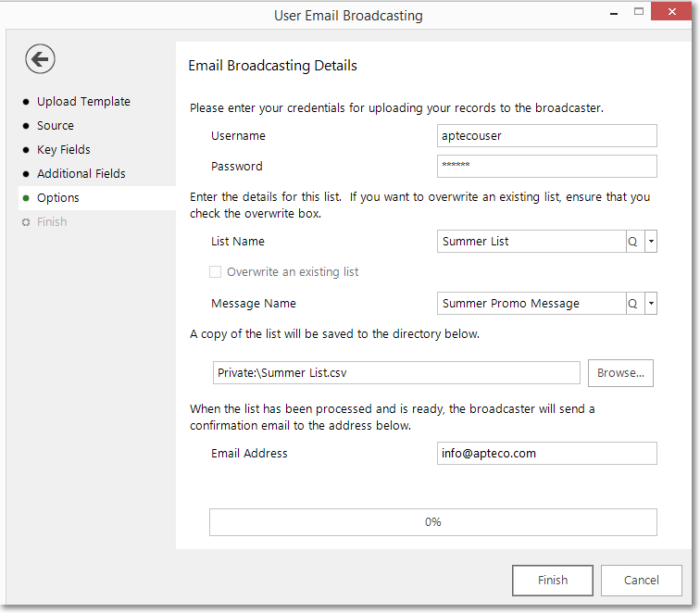The image size is (700, 613).
Task: Select the Key Fields step
Action: (x=63, y=150)
